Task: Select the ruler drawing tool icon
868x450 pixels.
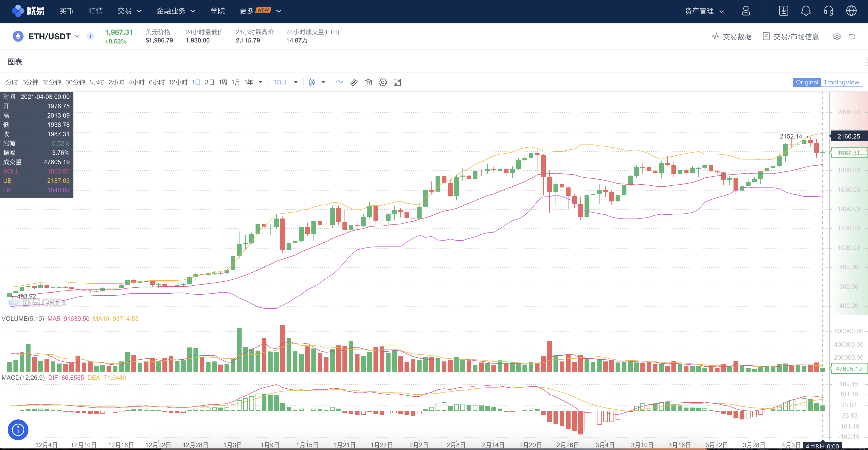Action: pos(354,82)
